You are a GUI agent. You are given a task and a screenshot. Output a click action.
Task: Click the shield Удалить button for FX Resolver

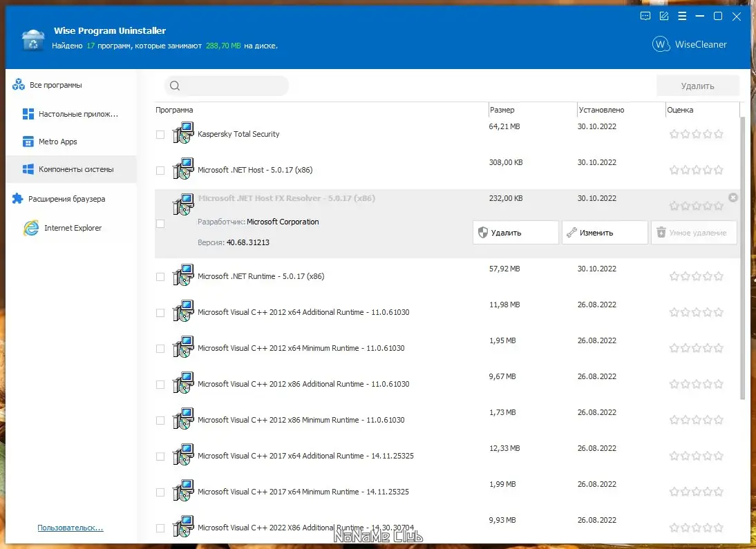[x=516, y=232]
